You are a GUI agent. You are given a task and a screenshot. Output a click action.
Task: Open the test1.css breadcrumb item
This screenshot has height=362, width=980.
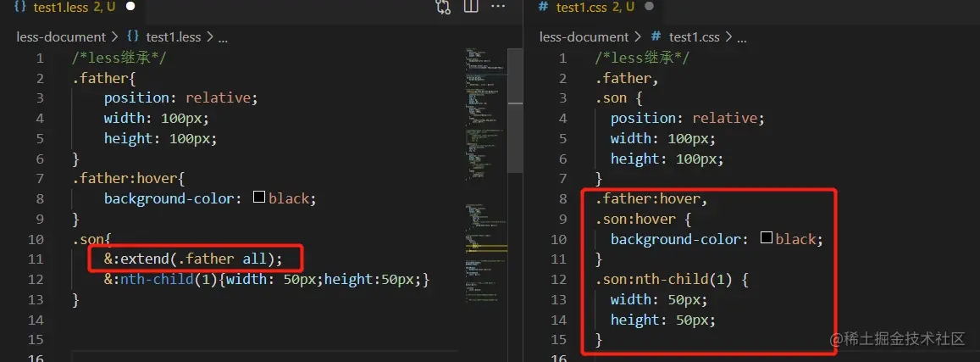695,37
